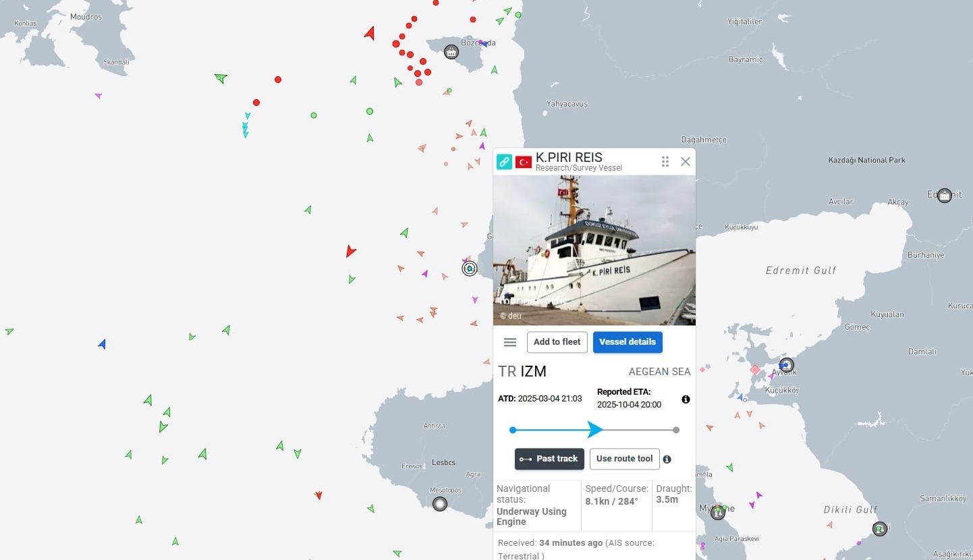Click the Use route tool button
973x560 pixels.
(x=625, y=459)
